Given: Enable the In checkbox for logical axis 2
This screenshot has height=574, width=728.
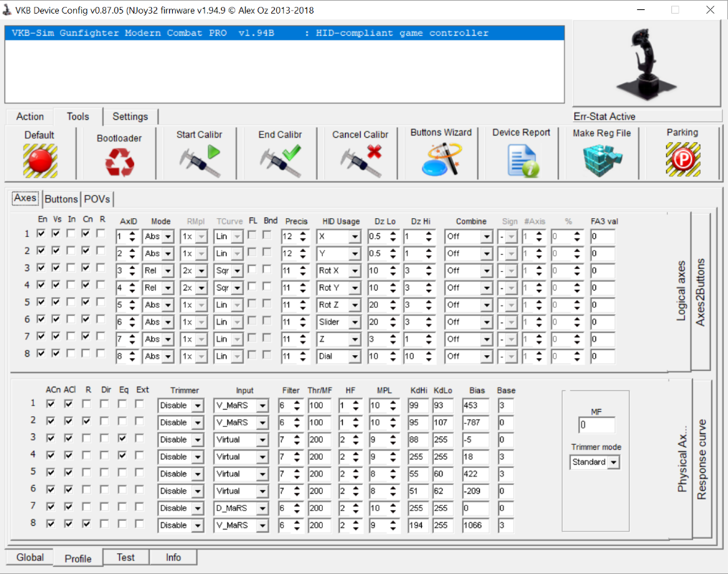Looking at the screenshot, I should point(71,250).
